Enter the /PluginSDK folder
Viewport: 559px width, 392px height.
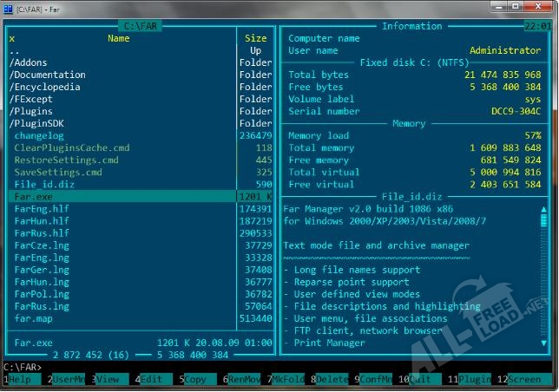coord(37,123)
